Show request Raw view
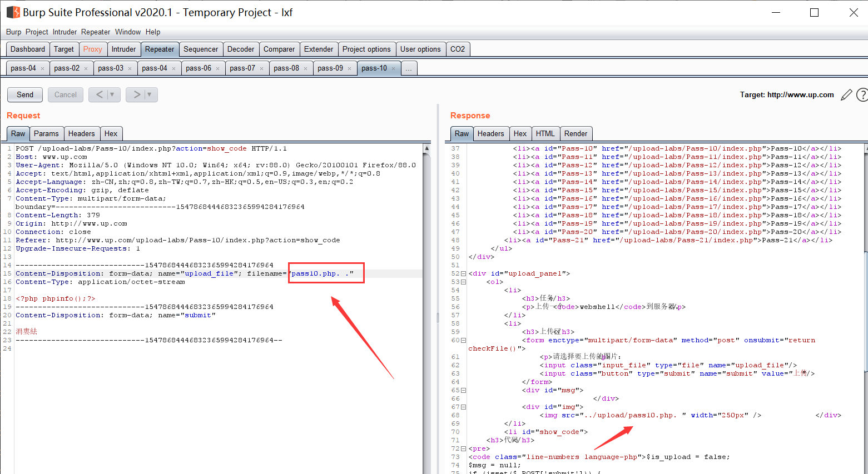 coord(18,133)
